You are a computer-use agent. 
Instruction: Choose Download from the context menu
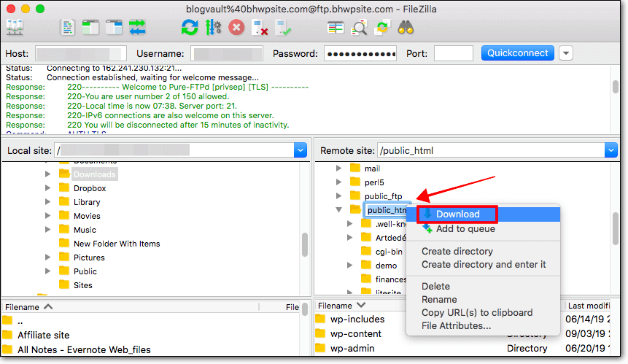coord(483,214)
